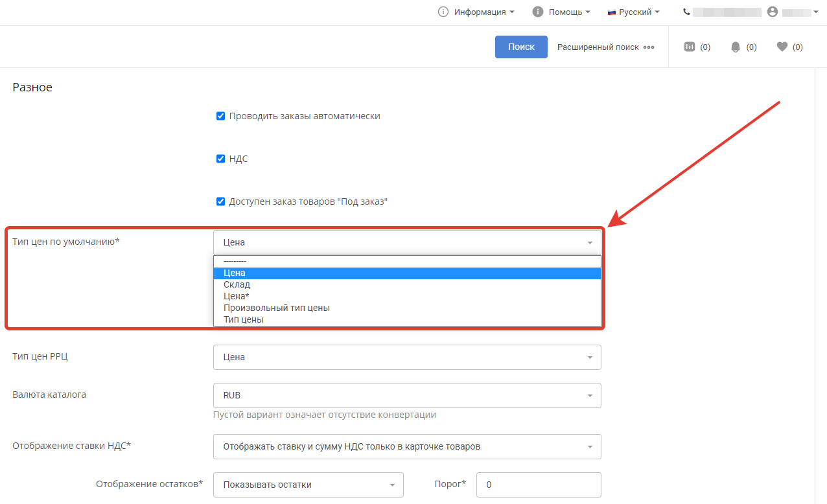The width and height of the screenshot is (827, 504).
Task: Expand the Тип цен РРЦ dropdown
Action: [406, 357]
